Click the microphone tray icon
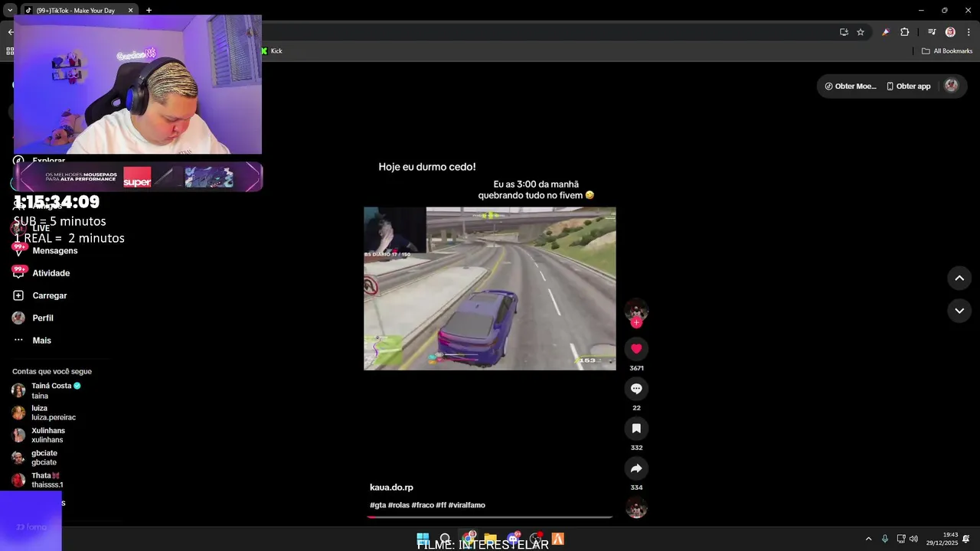This screenshot has width=980, height=551. pyautogui.click(x=885, y=539)
